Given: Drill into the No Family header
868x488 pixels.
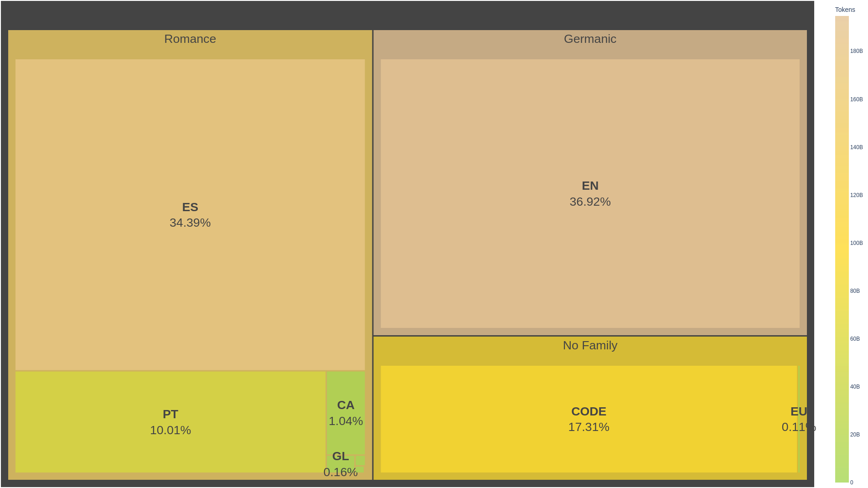Looking at the screenshot, I should point(589,346).
